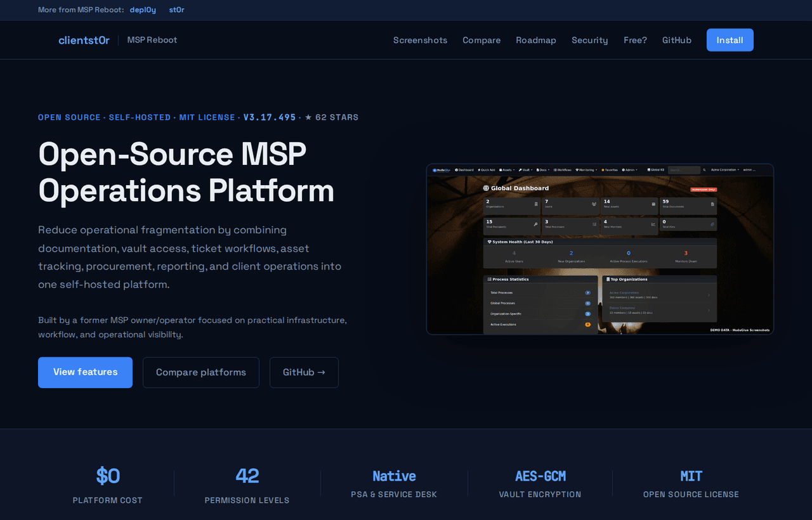Click the orange Active Executions count badge
Viewport: 812px width, 520px height.
[588, 324]
